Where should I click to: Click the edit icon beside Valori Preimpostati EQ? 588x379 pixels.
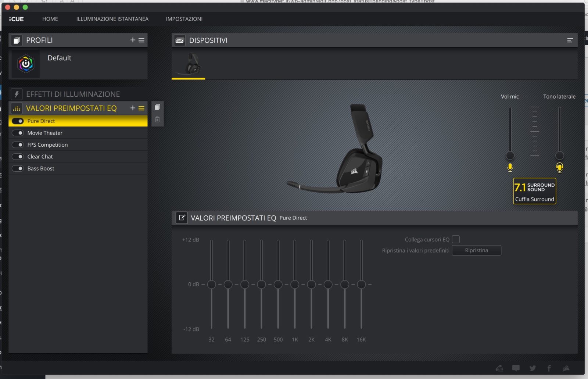click(182, 218)
